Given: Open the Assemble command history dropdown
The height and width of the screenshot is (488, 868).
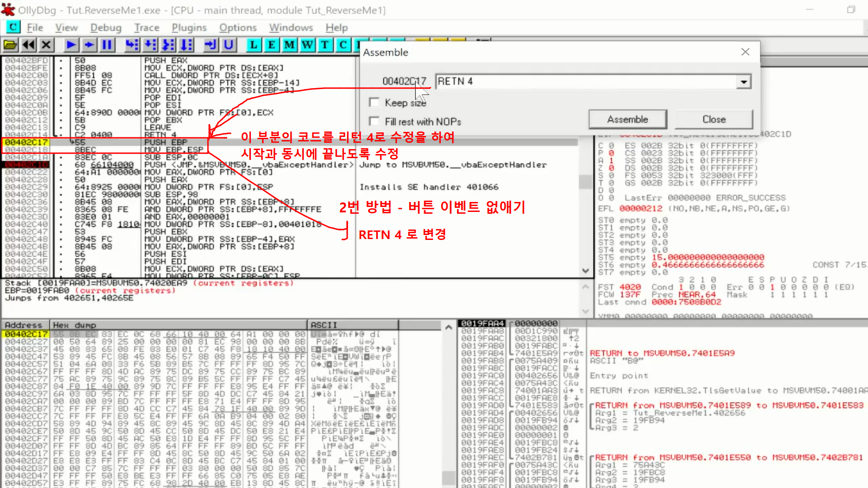Looking at the screenshot, I should pos(743,82).
